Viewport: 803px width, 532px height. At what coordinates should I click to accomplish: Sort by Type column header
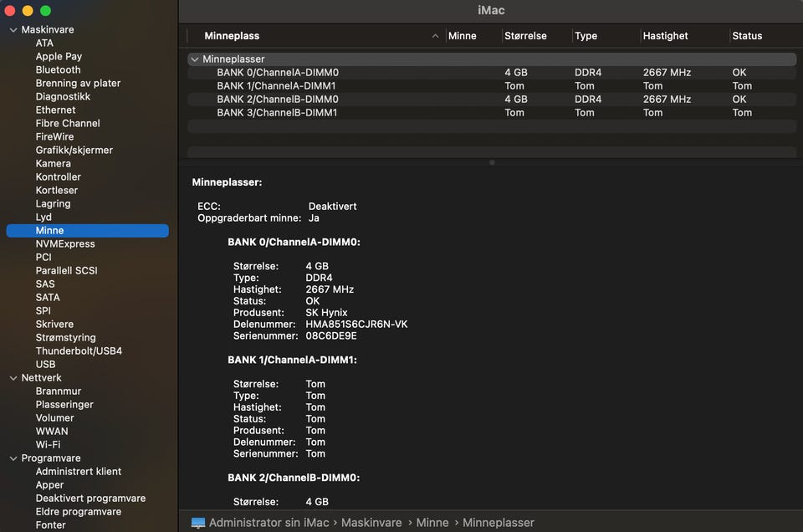(586, 36)
